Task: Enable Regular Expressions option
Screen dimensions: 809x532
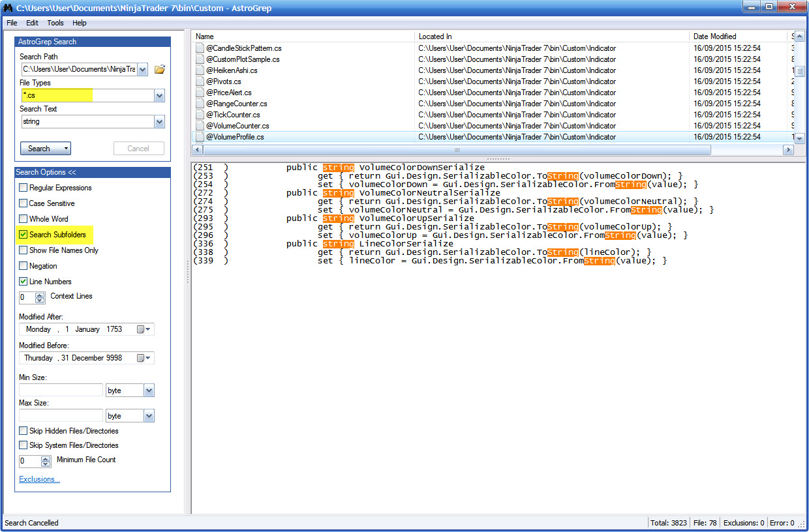Action: click(23, 188)
